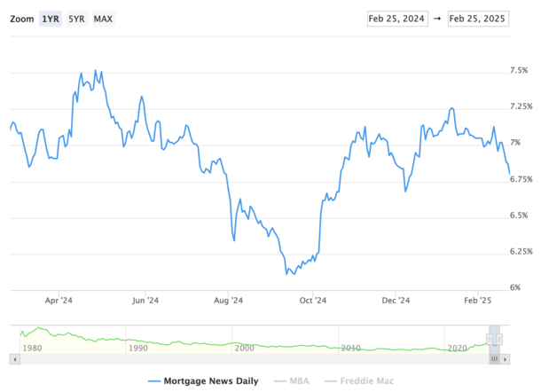Select the left navigator range handle
The image size is (541, 392).
[489, 339]
